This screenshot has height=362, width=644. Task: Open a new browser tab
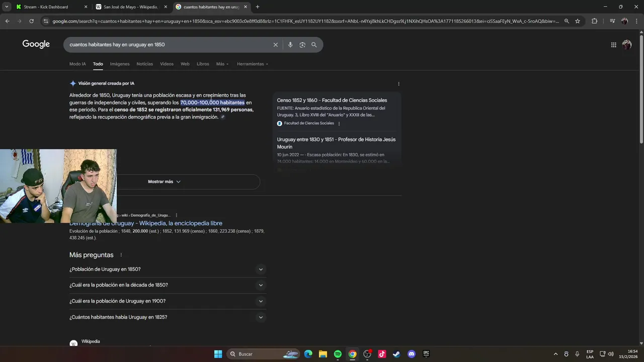pos(258,7)
